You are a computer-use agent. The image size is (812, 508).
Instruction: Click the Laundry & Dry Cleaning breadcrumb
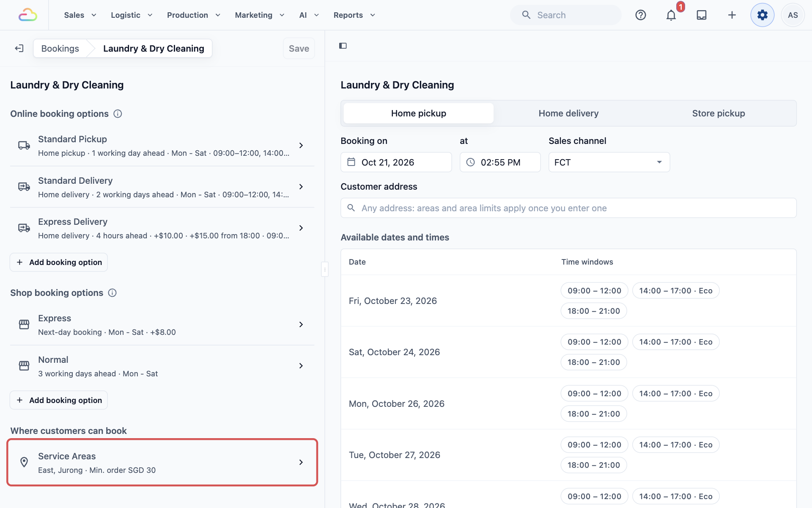pos(154,48)
